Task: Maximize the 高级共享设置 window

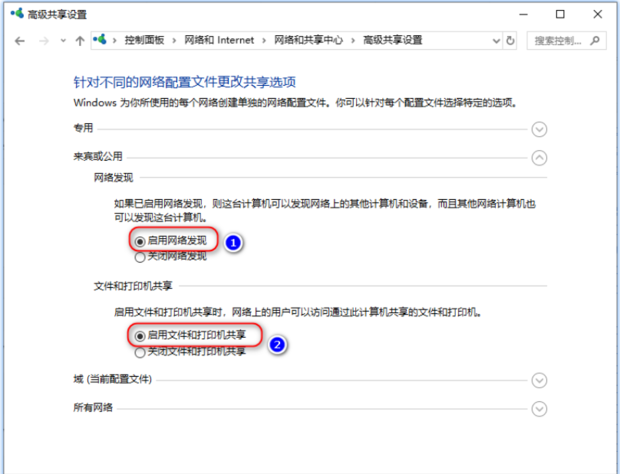Action: (560, 15)
